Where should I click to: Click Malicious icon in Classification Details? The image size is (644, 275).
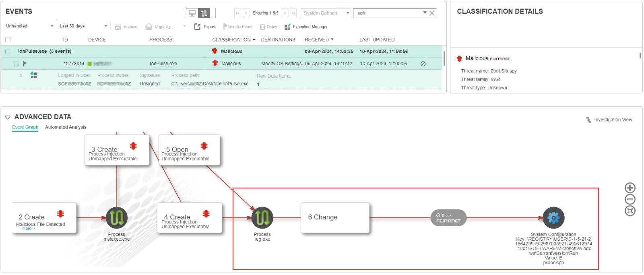pos(460,59)
